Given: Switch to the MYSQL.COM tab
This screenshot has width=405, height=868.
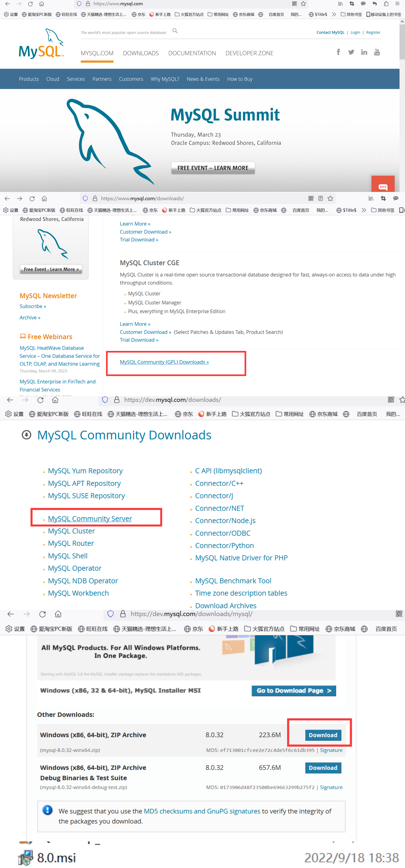Looking at the screenshot, I should pyautogui.click(x=97, y=53).
